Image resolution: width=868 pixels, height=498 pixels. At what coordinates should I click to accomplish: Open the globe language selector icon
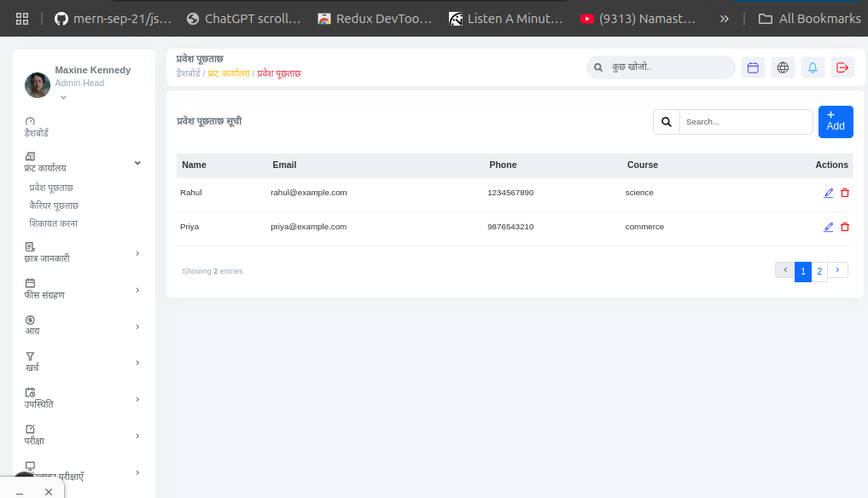[x=783, y=67]
